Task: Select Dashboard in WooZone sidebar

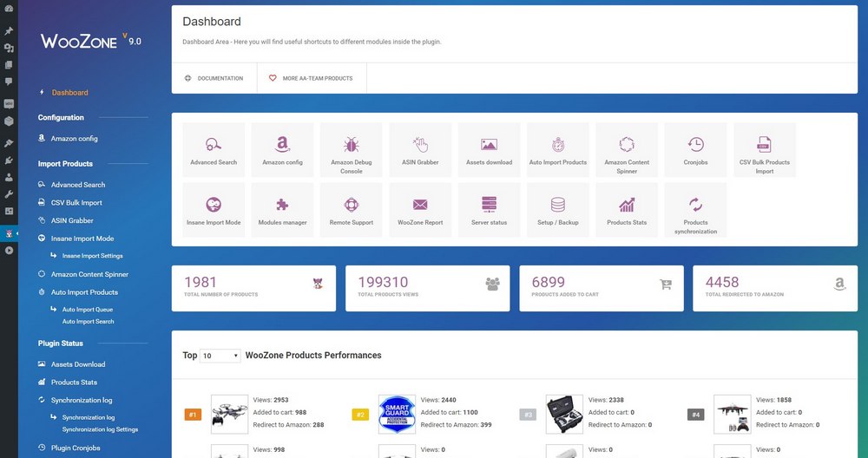Action: point(69,92)
